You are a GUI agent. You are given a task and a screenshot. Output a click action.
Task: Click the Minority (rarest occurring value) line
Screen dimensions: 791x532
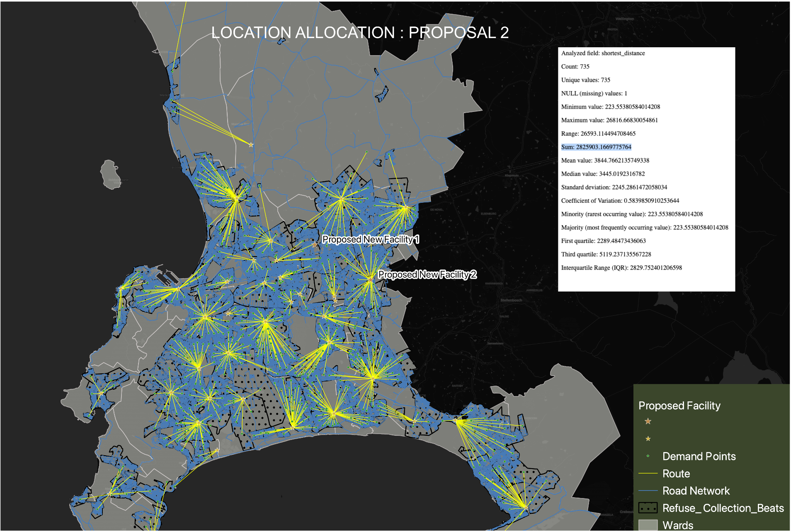632,214
